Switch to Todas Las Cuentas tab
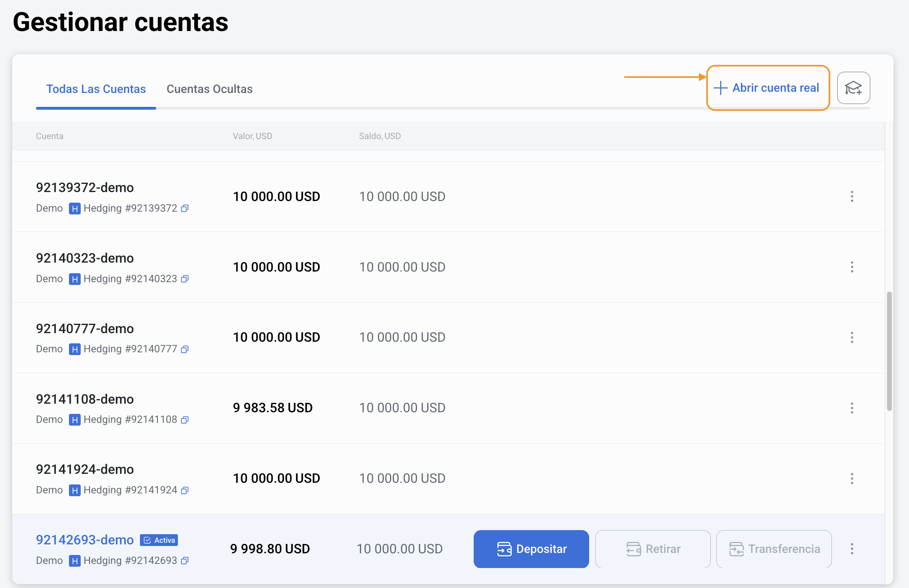Screen dimensions: 909x588 click(96, 89)
